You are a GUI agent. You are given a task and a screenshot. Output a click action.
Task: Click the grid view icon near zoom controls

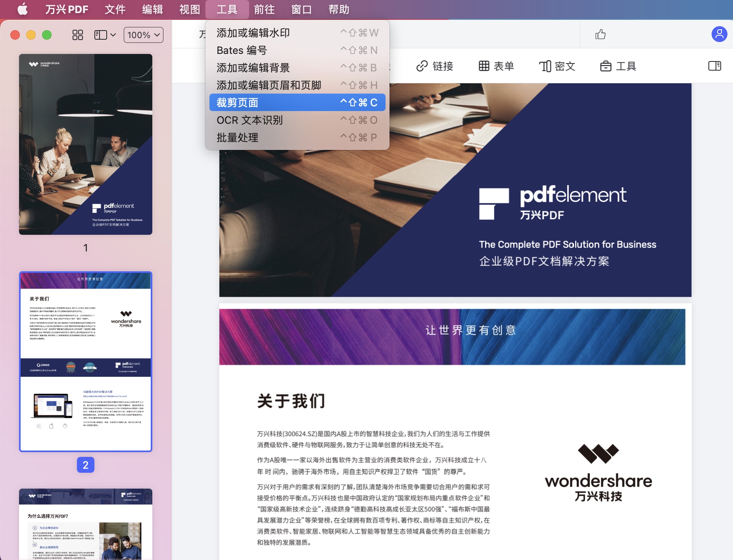click(x=77, y=35)
